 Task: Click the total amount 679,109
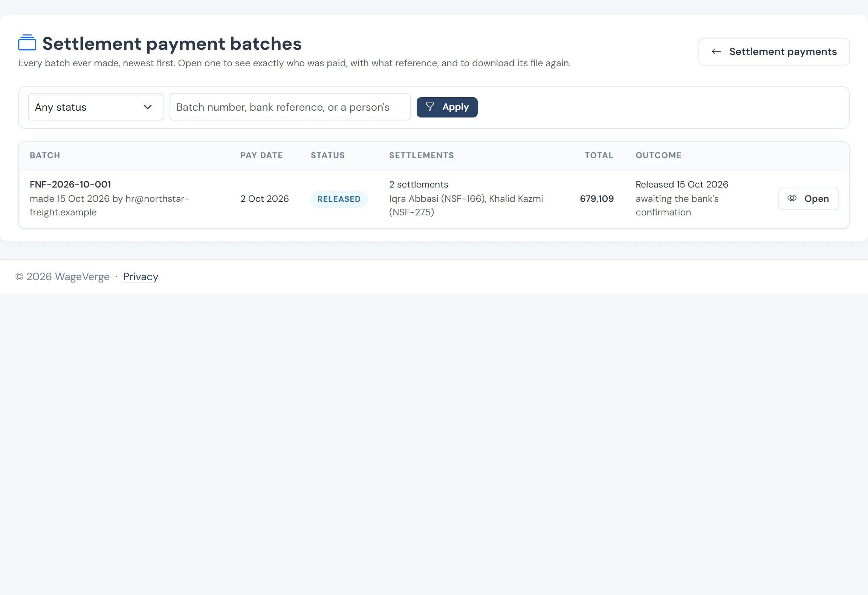point(597,198)
